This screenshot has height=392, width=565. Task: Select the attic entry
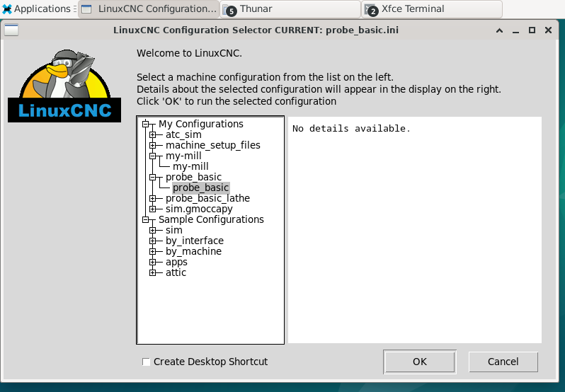176,272
